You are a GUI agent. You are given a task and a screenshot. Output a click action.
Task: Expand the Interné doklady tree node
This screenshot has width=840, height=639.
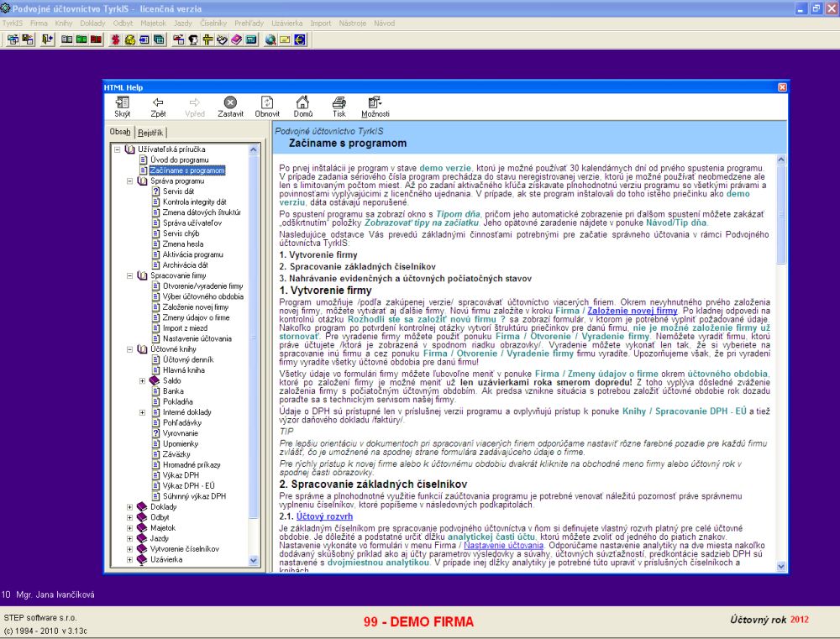click(142, 412)
